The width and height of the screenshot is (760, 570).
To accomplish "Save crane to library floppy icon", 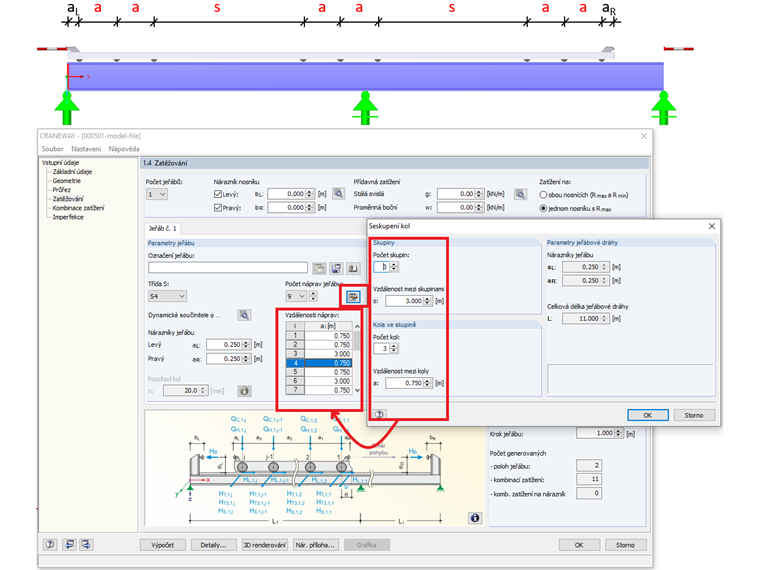I will click(x=336, y=268).
